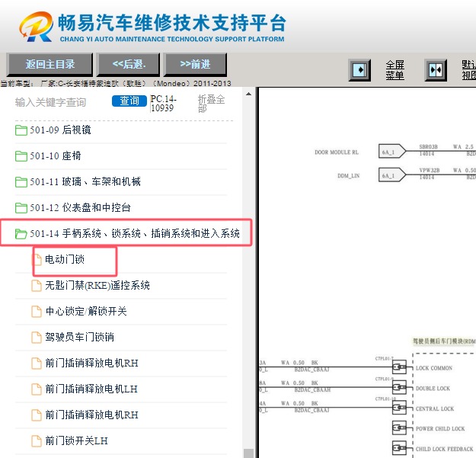Expand folder 501-12 仪表盘和中控台
The height and width of the screenshot is (458, 476).
pos(80,208)
